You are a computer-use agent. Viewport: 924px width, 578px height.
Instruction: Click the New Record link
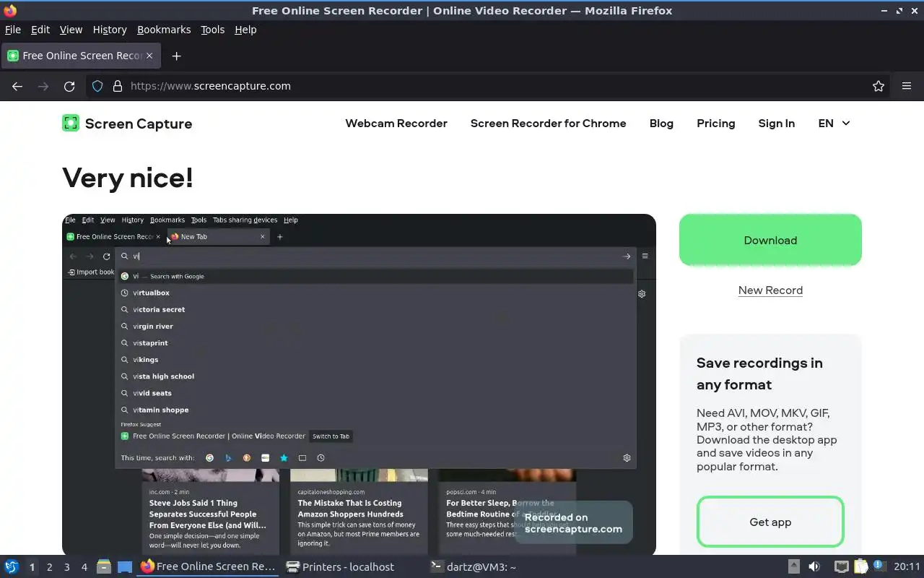coord(770,290)
